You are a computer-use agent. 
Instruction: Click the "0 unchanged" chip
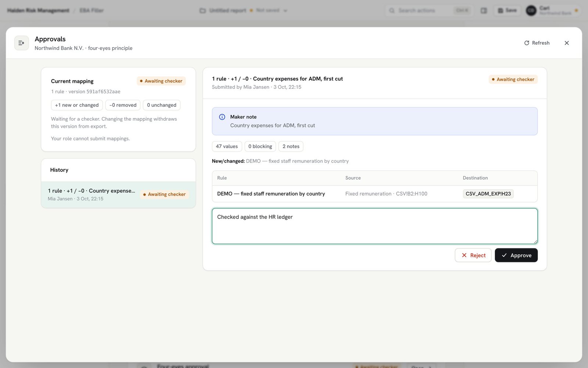click(x=162, y=105)
